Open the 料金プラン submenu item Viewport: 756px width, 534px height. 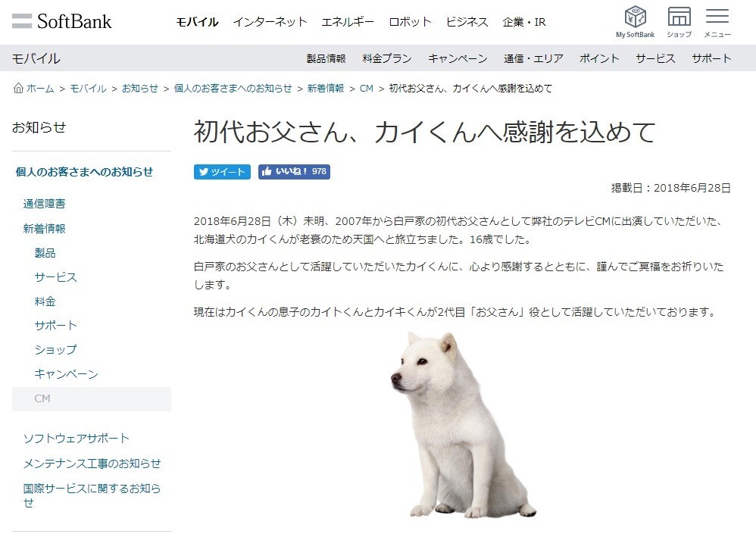pos(387,58)
